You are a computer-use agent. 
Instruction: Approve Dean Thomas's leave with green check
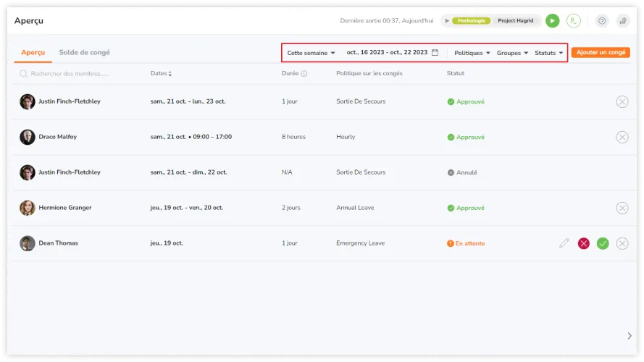[x=603, y=243]
